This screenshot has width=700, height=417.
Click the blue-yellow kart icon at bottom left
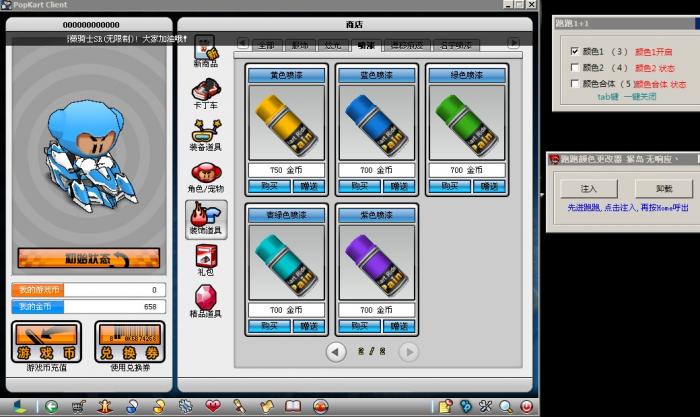pyautogui.click(x=20, y=406)
